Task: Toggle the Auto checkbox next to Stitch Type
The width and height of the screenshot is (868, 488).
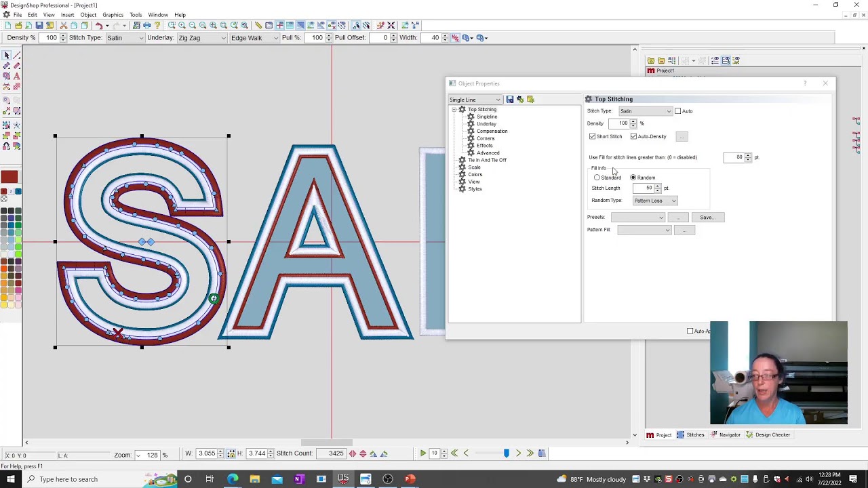Action: tap(677, 111)
